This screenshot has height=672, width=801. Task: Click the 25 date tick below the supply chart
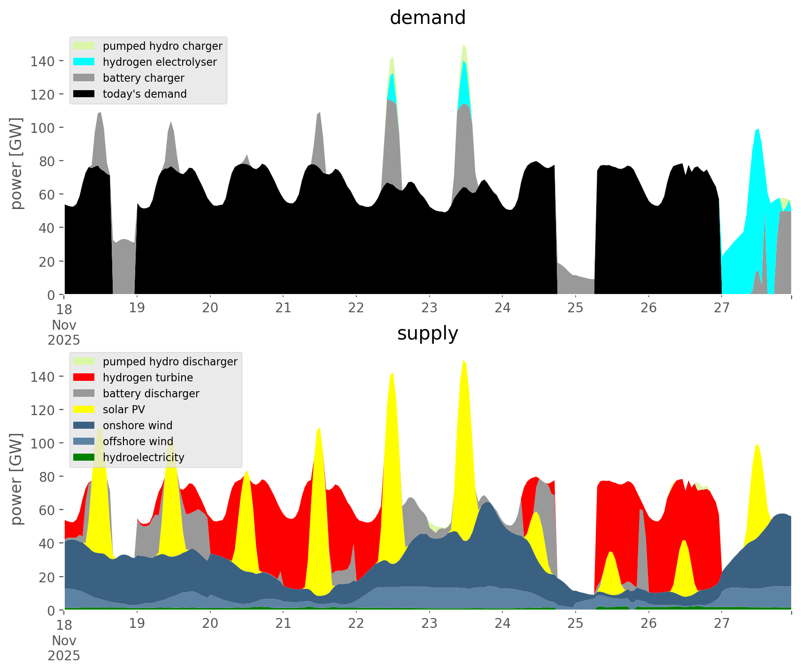575,624
